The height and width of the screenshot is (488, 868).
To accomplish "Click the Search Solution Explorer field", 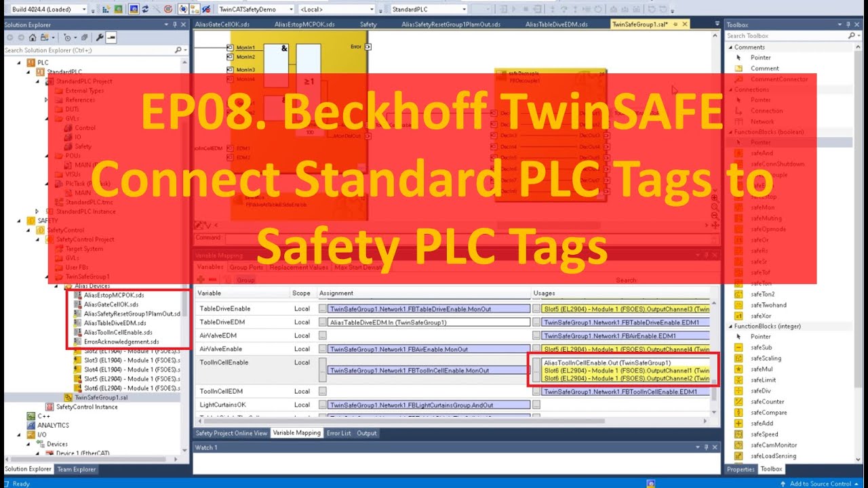I will coord(88,50).
